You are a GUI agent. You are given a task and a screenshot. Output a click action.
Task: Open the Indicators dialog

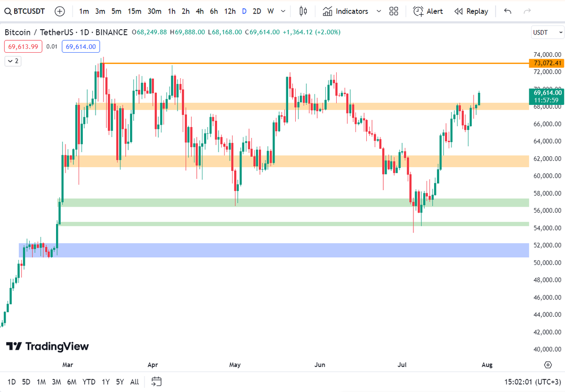(x=346, y=11)
